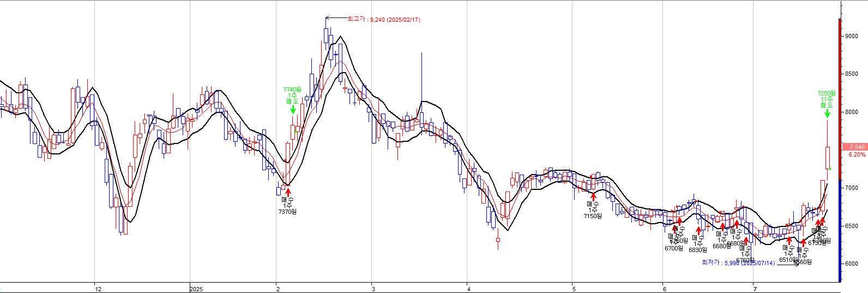Click the month 5 label on time axis
The height and width of the screenshot is (293, 868).
[574, 289]
